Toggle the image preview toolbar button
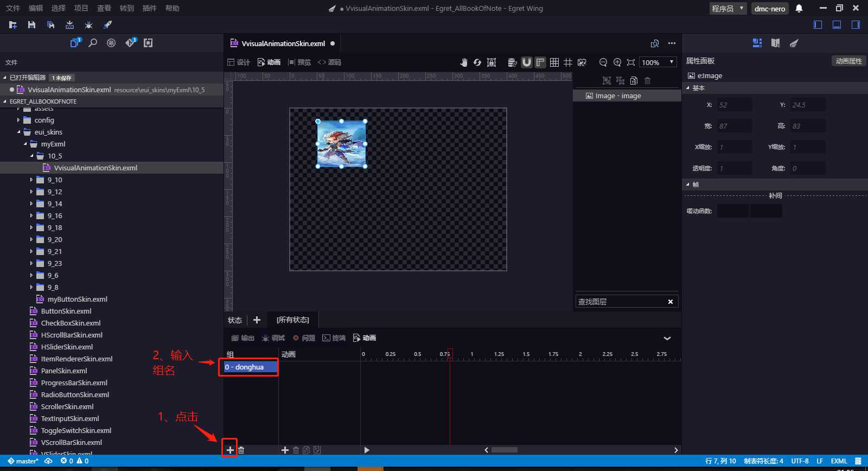The width and height of the screenshot is (868, 471). point(582,62)
